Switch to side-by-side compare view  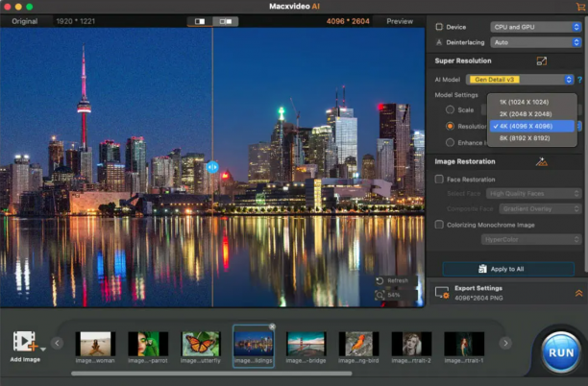coord(226,21)
